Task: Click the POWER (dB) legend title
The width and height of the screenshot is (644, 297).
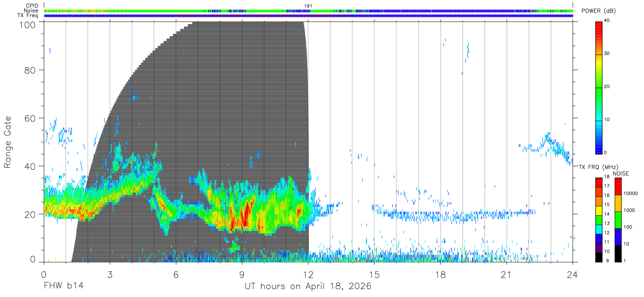Action: pyautogui.click(x=599, y=11)
